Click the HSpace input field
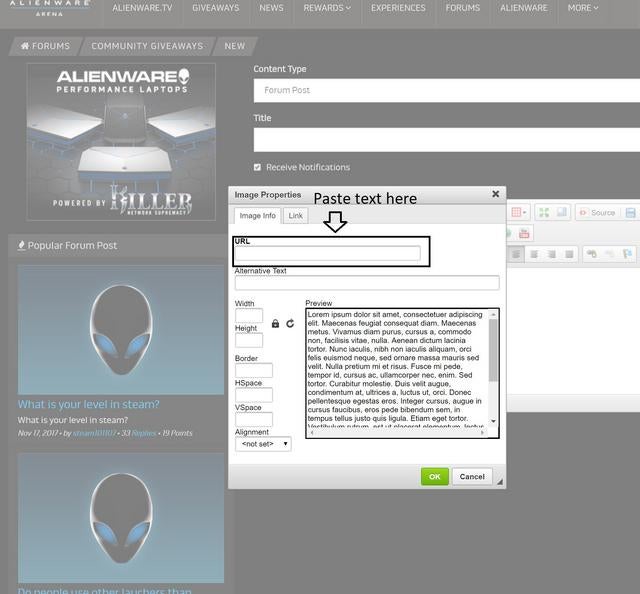Viewport: 640px width, 594px height. [254, 395]
